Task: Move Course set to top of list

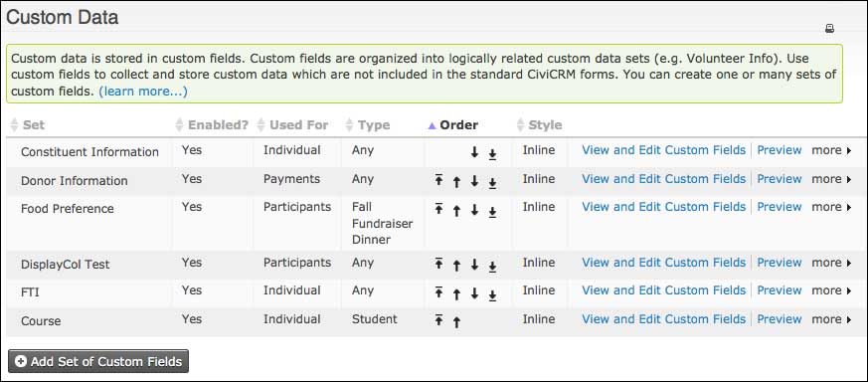Action: pyautogui.click(x=438, y=320)
